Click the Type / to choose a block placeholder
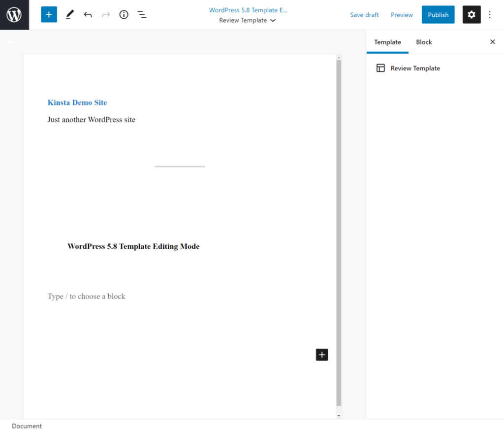Viewport: 504px width, 431px height. click(x=86, y=296)
